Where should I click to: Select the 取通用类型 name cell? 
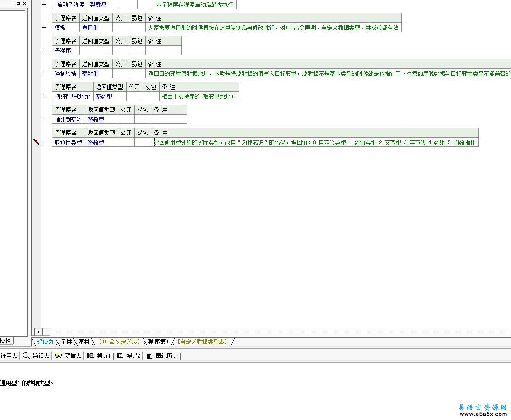pos(68,142)
